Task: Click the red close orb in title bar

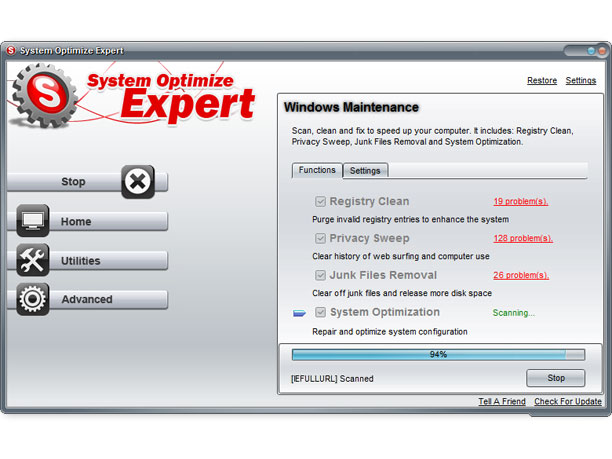Action: pos(602,51)
